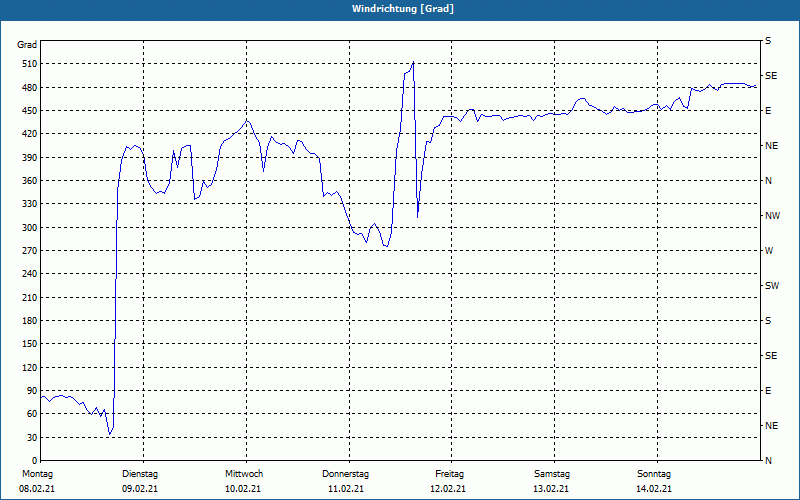Click the 'N' compass label beside the 360 gridline

[x=768, y=181]
